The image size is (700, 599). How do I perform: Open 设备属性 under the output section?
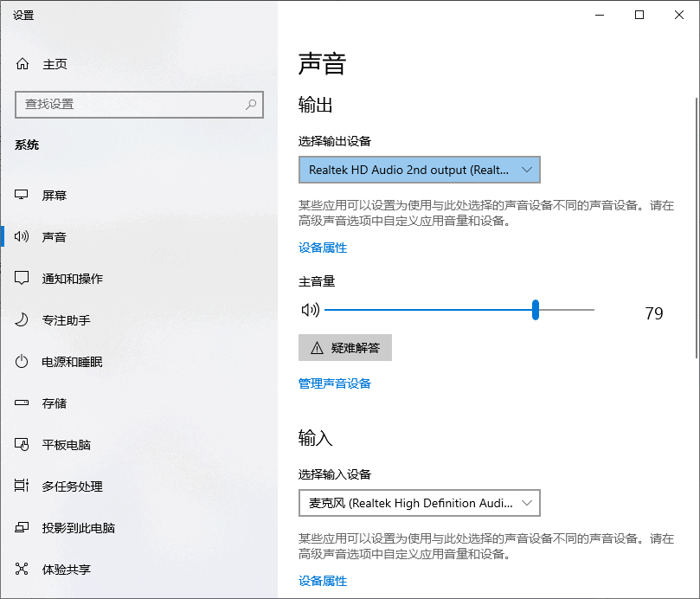tap(323, 247)
